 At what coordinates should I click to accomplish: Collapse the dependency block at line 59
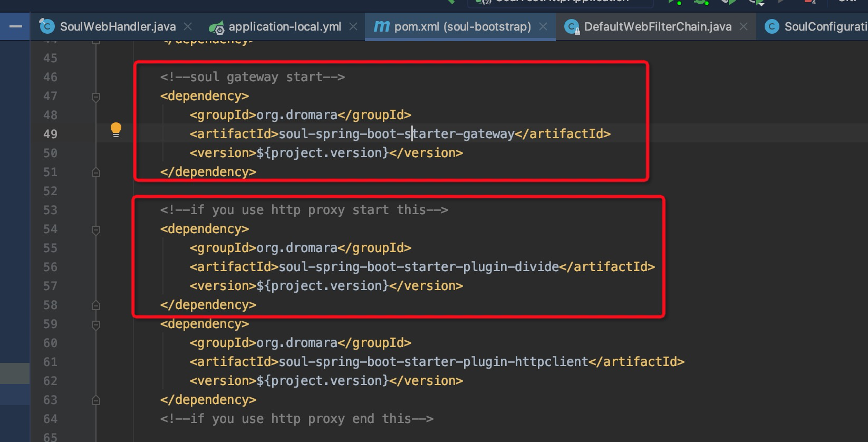click(x=96, y=324)
